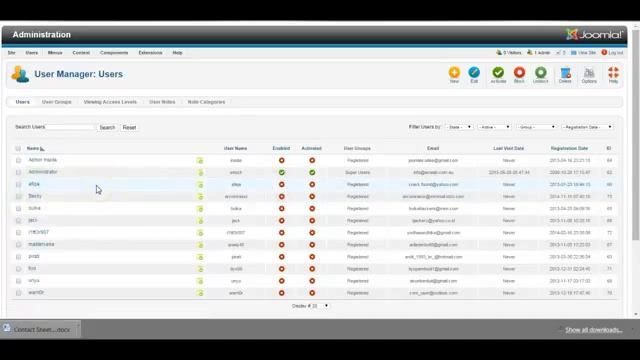Click the messages status icon
Screen dimensions: 640x360
(x=558, y=53)
